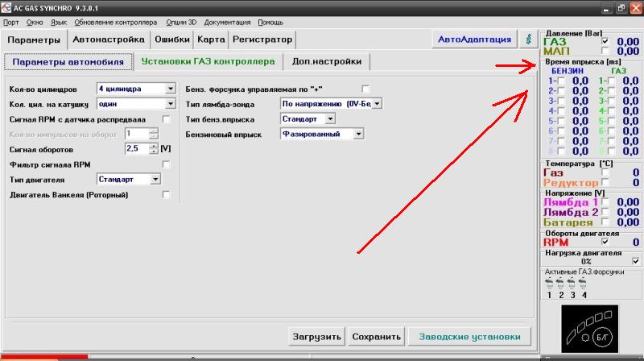Click gas injector icon number 2

pyautogui.click(x=561, y=284)
